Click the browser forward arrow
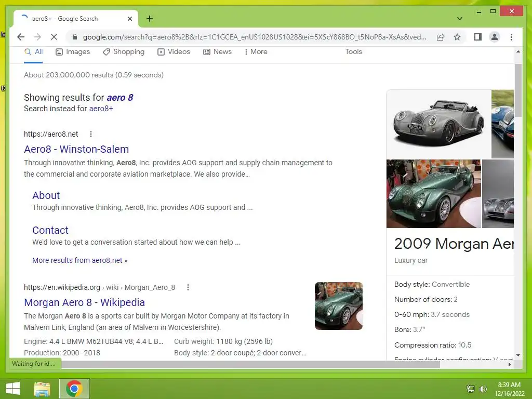The width and height of the screenshot is (532, 399). click(37, 37)
